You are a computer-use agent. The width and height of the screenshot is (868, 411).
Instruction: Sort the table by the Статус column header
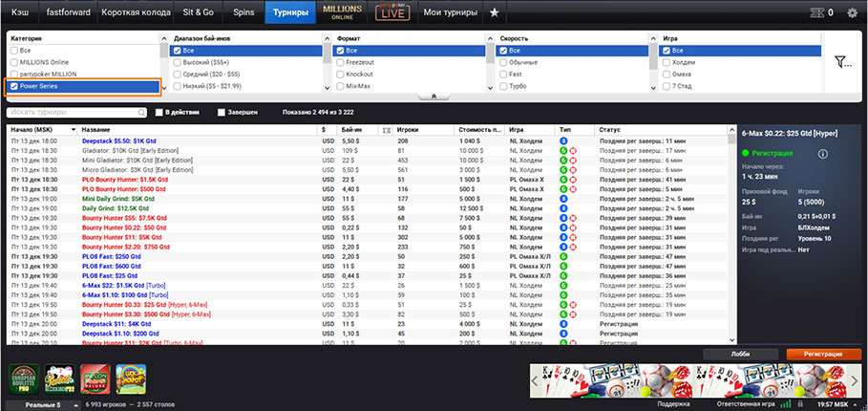click(662, 130)
